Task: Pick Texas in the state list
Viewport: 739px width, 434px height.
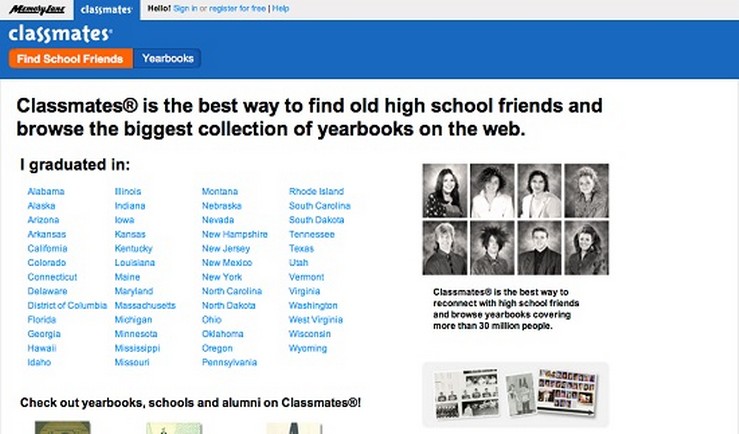Action: (x=301, y=248)
